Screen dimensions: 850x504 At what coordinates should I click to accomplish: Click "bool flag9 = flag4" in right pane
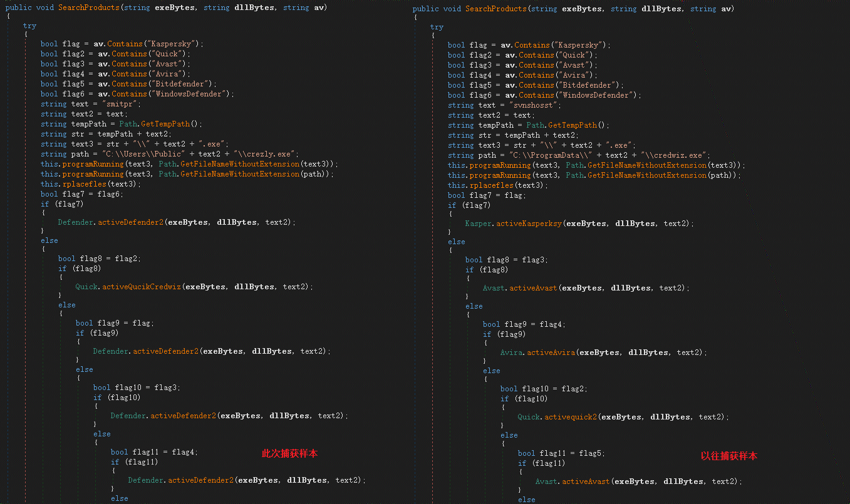[524, 324]
